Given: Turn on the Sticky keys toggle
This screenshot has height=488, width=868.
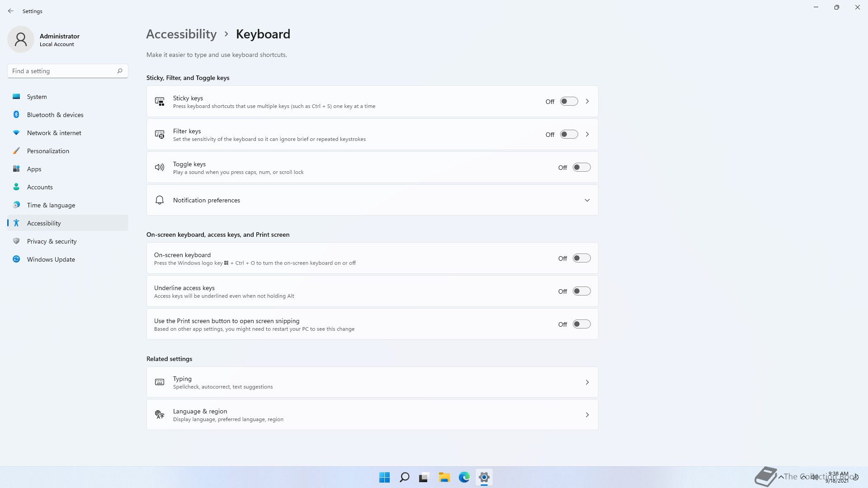Looking at the screenshot, I should coord(569,101).
